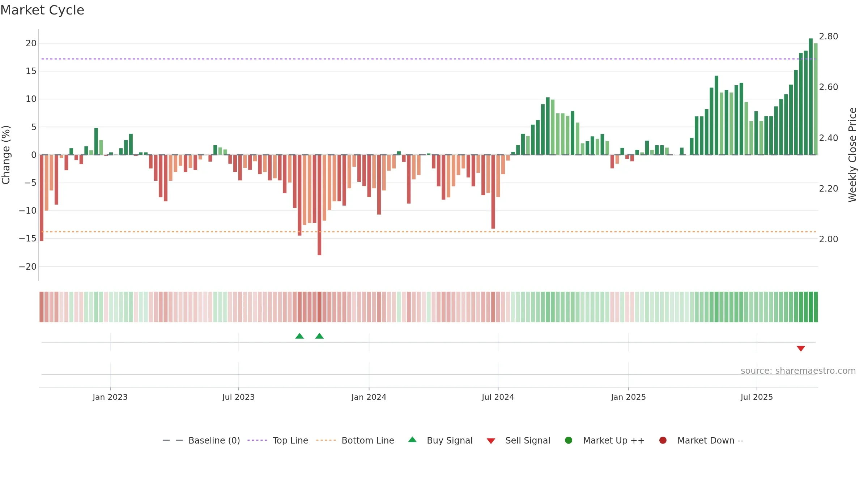The width and height of the screenshot is (868, 488).
Task: Toggle the Market Up ++ legend entry
Action: tap(605, 440)
